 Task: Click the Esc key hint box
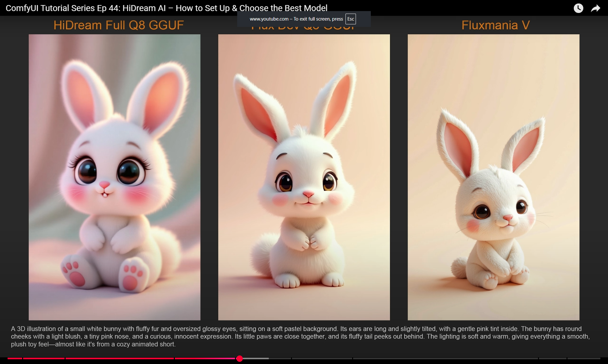coord(351,19)
